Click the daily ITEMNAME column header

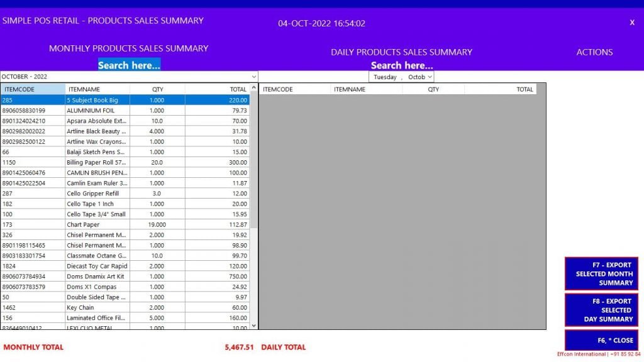point(352,89)
